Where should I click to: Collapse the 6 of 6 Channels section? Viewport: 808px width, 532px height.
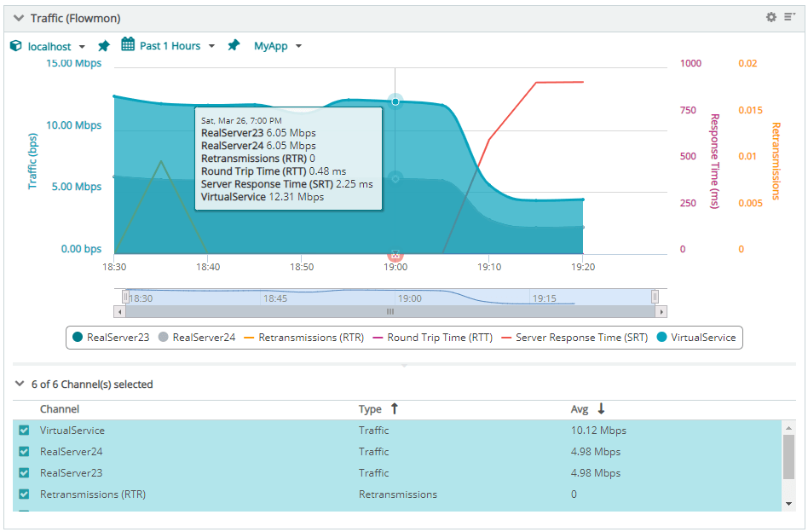[x=20, y=385]
